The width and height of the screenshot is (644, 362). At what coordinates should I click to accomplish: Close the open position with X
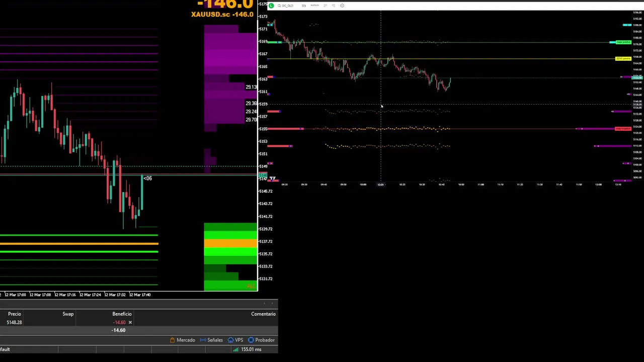(130, 322)
